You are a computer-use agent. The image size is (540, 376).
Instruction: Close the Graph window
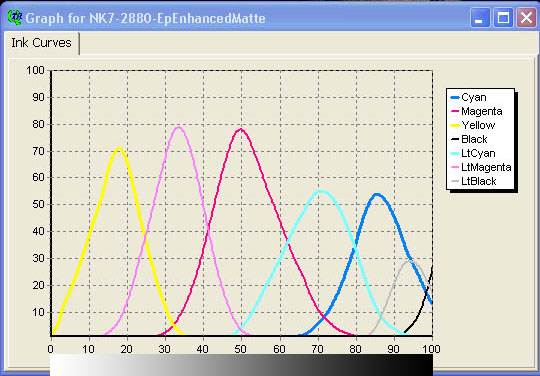(526, 17)
